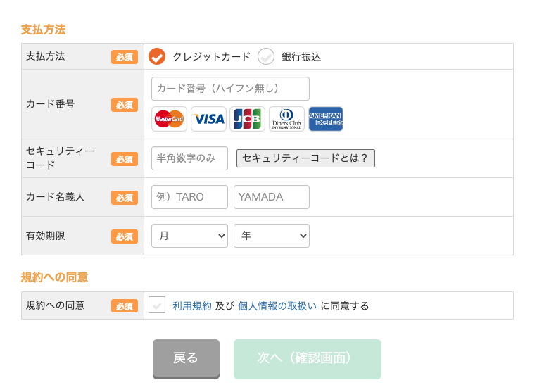Click the JCB card logo
The height and width of the screenshot is (392, 537).
coord(247,119)
